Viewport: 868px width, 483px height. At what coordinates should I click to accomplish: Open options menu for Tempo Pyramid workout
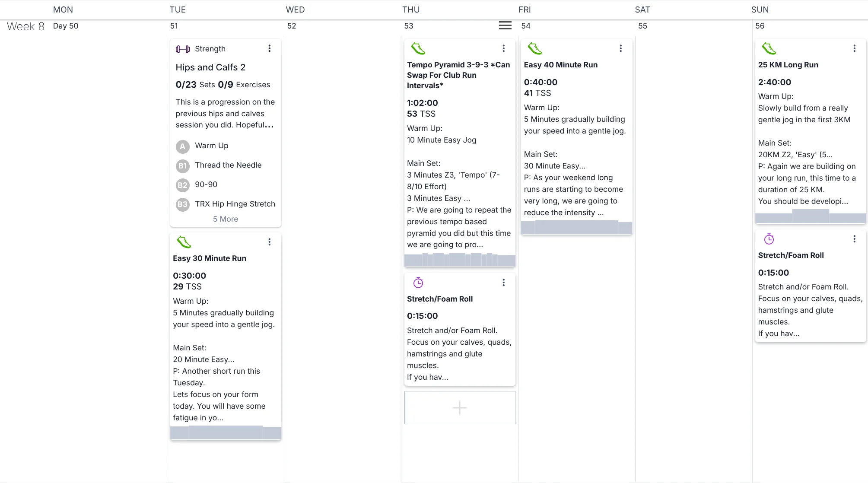[503, 48]
